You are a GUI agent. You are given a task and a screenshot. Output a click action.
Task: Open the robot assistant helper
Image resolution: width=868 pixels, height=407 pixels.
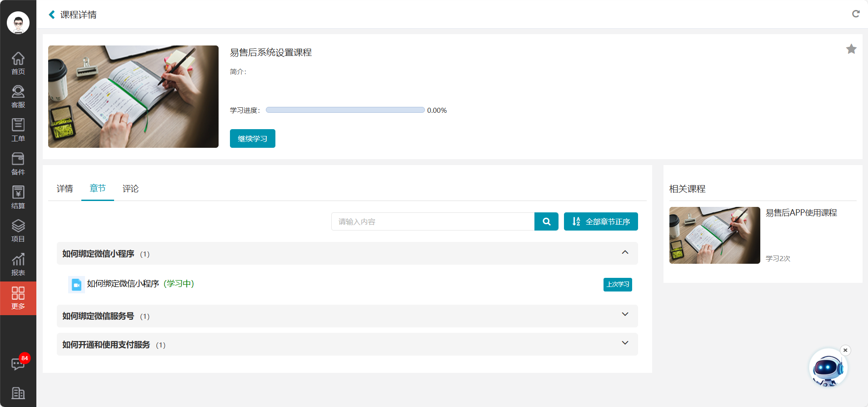[x=828, y=367]
